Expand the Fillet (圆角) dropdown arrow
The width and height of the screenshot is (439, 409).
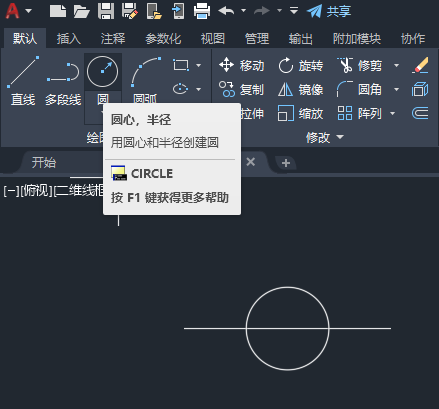tap(396, 89)
